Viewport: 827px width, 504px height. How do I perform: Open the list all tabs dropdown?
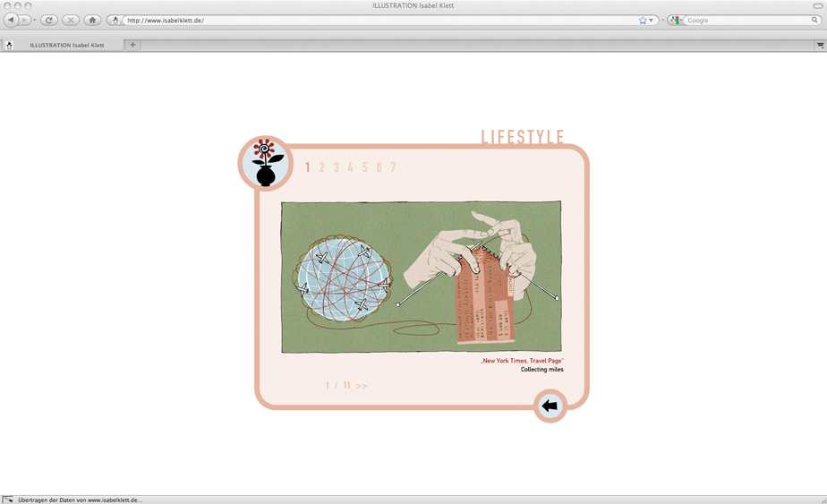point(820,45)
